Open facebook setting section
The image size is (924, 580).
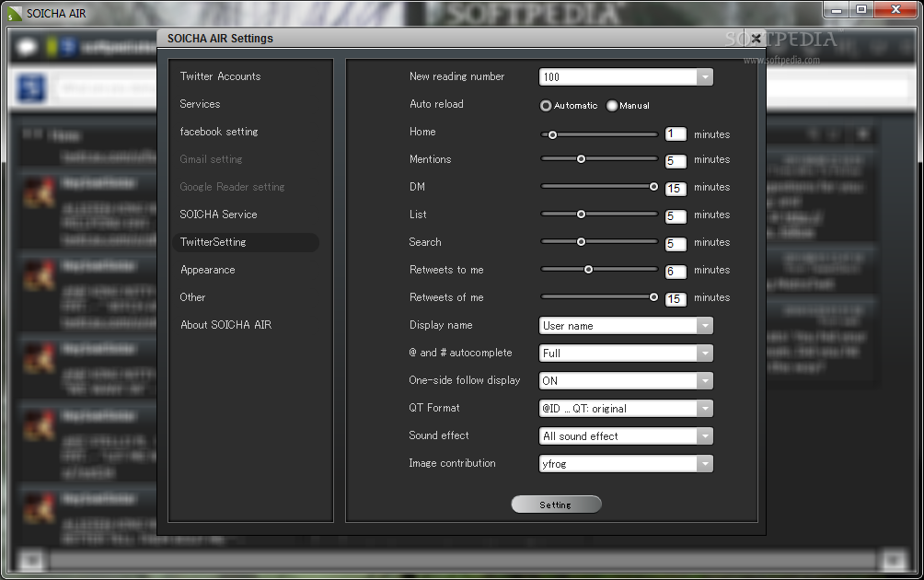(x=219, y=132)
